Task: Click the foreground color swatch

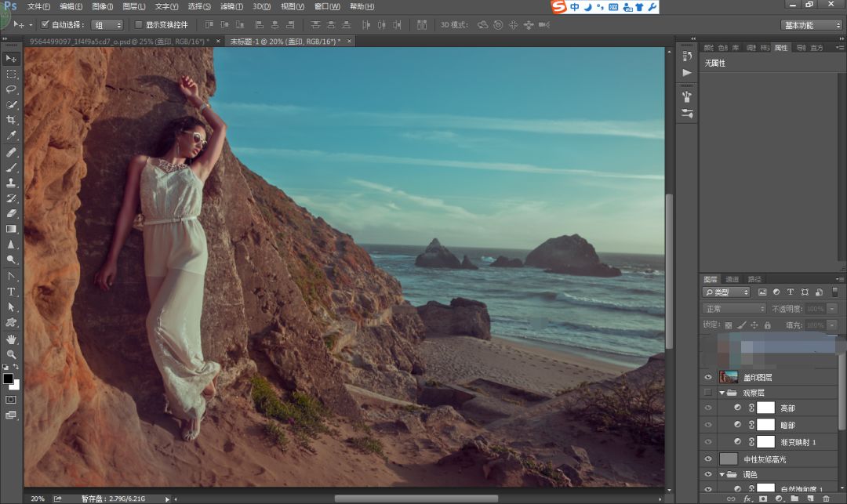Action: click(8, 379)
